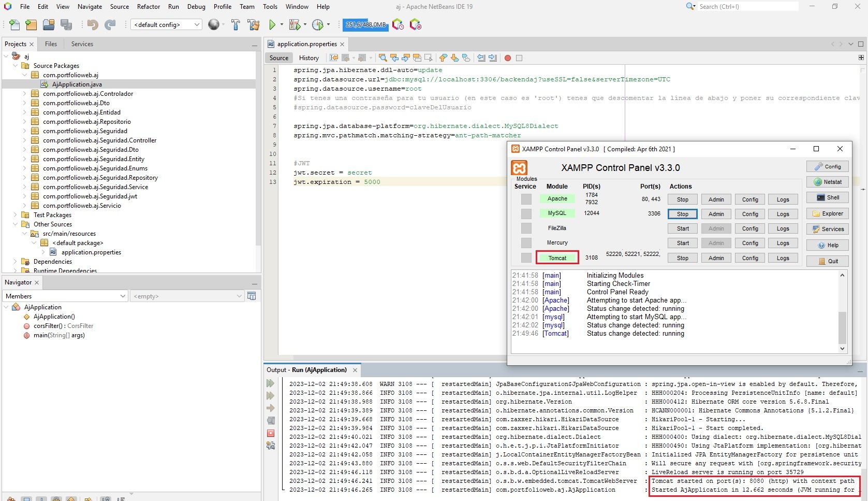Screen dimensions: 868x501
Task: Toggle Rectangular Selection in editor toolbar
Action: 429,58
